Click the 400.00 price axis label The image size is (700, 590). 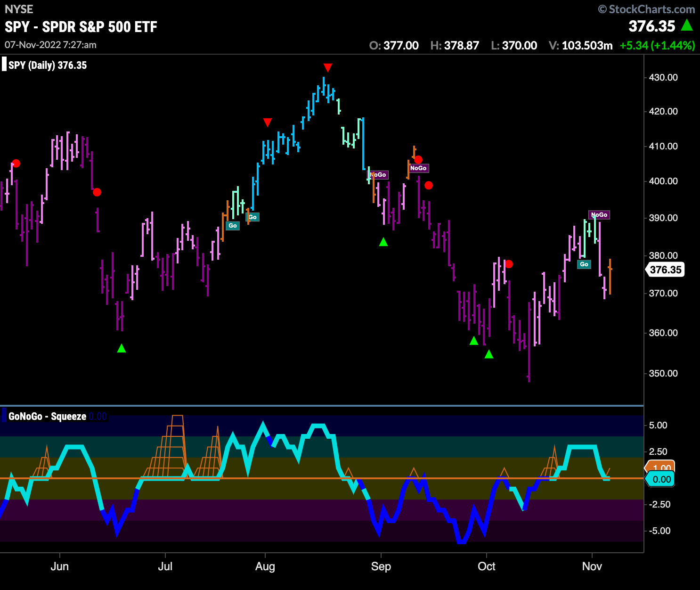663,181
